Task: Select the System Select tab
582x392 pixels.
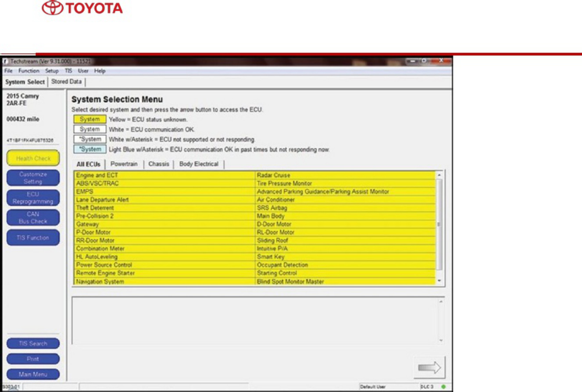Action: 25,82
